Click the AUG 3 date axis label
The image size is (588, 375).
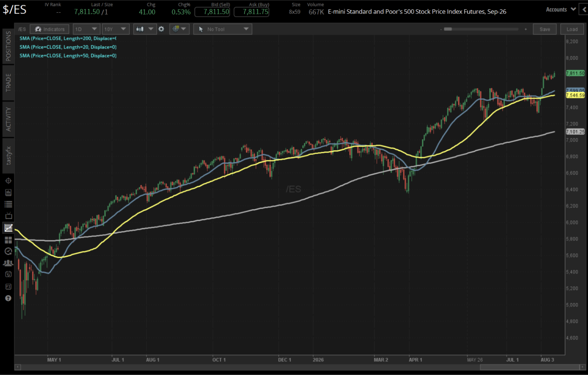547,359
